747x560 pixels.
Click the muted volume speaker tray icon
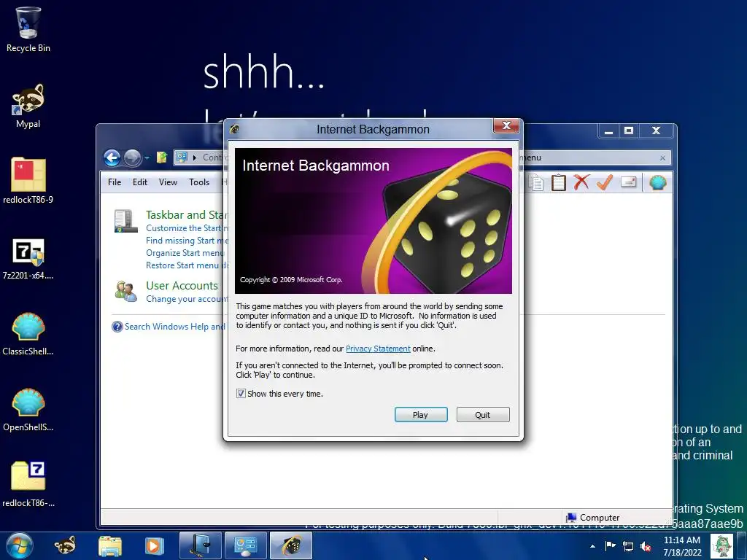[646, 546]
